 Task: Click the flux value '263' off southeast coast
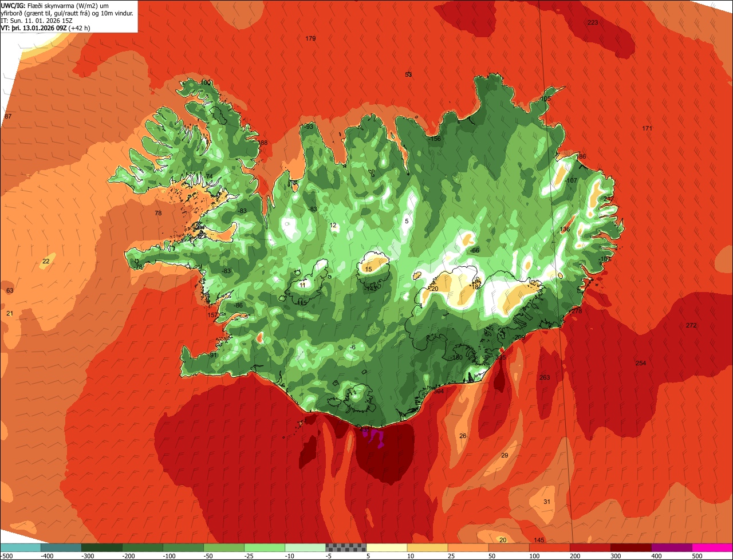pos(545,377)
